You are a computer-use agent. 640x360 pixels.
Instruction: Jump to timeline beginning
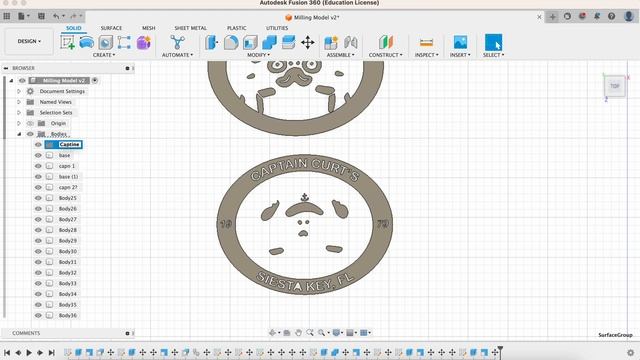[7, 352]
